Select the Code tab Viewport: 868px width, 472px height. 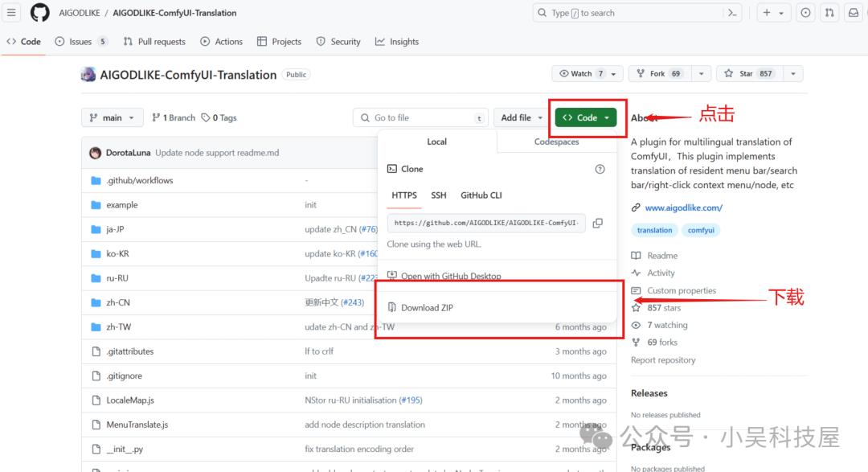(x=24, y=42)
